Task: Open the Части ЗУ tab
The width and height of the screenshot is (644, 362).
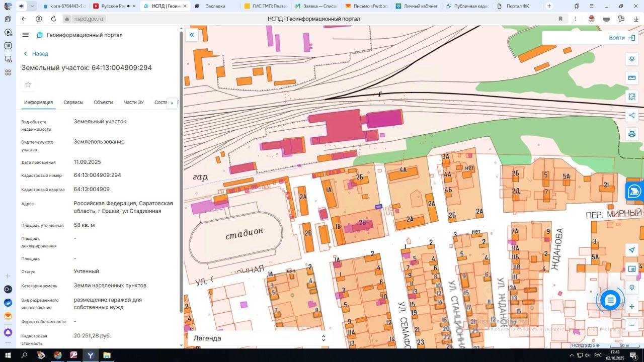Action: [x=134, y=102]
